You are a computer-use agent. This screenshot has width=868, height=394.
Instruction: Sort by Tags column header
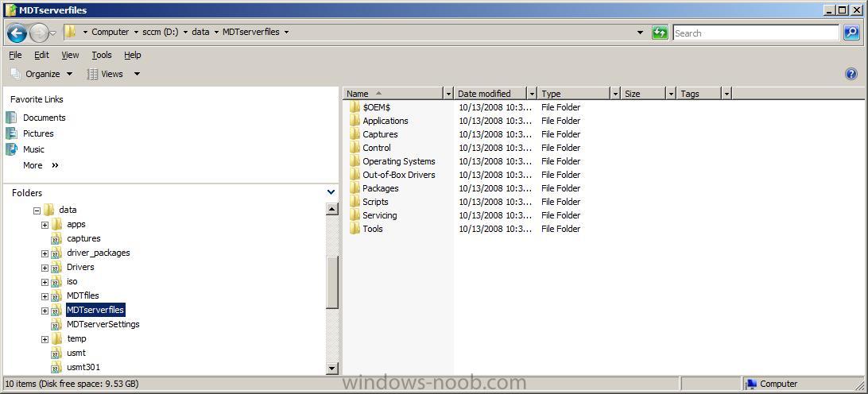699,94
